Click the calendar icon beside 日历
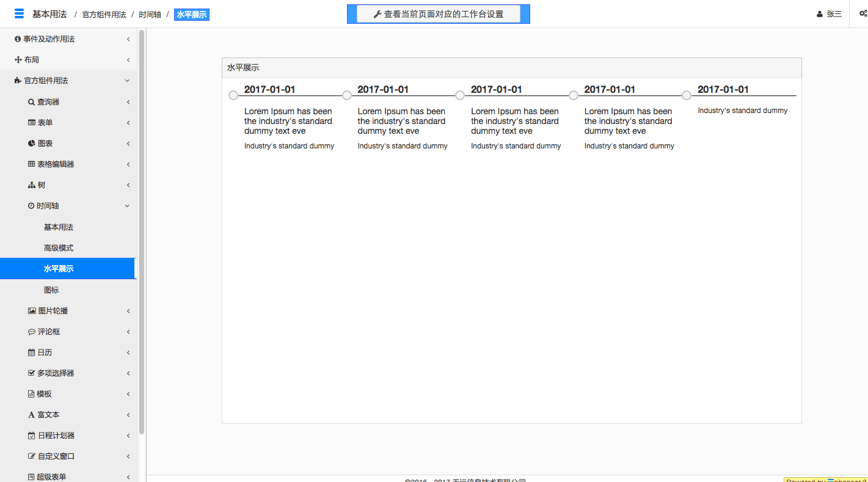The width and height of the screenshot is (868, 482). click(x=31, y=352)
